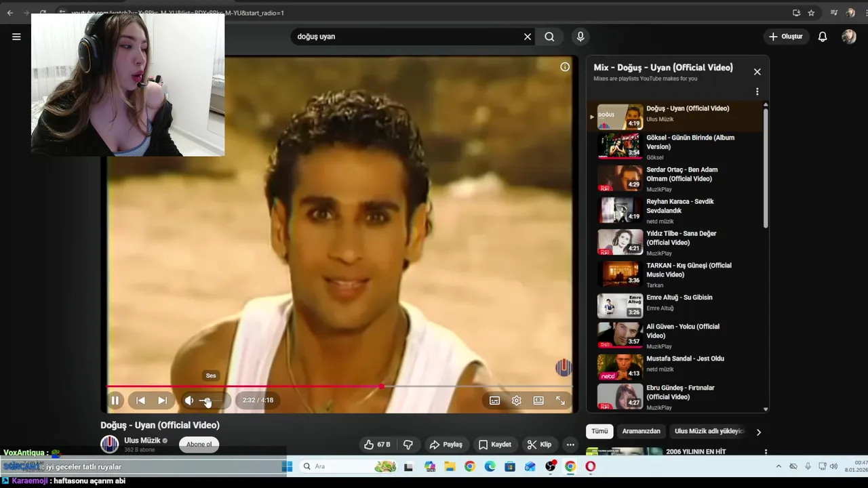
Task: Click the cast/install icon in the address bar
Action: pos(796,13)
